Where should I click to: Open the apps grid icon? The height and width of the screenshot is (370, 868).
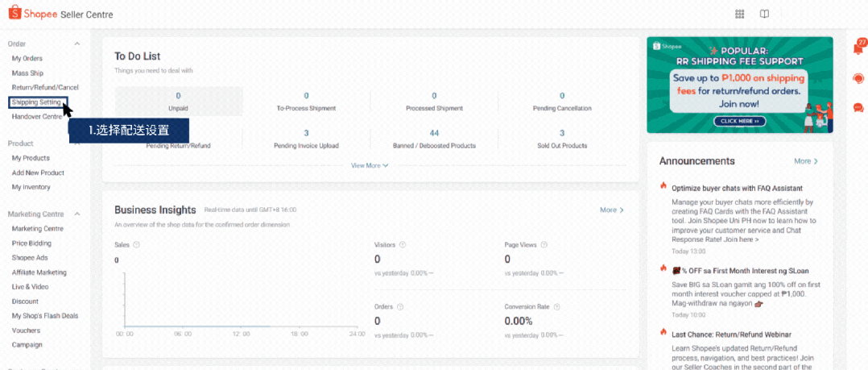click(739, 15)
